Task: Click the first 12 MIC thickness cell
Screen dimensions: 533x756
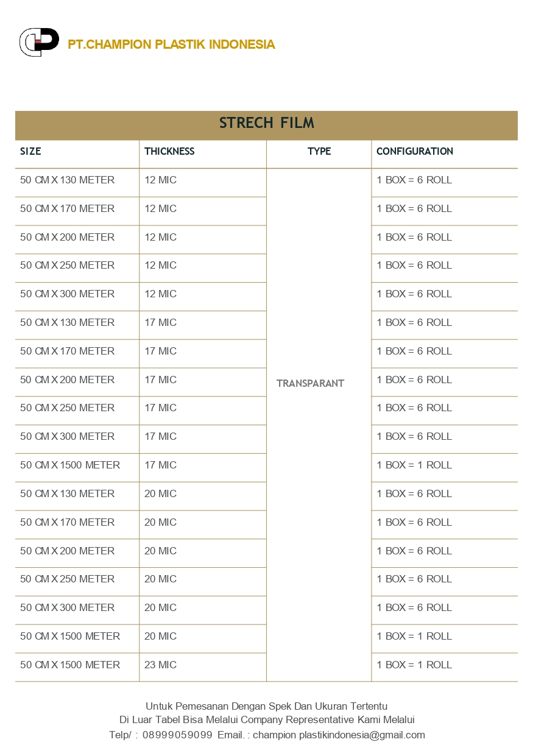Action: pos(160,180)
